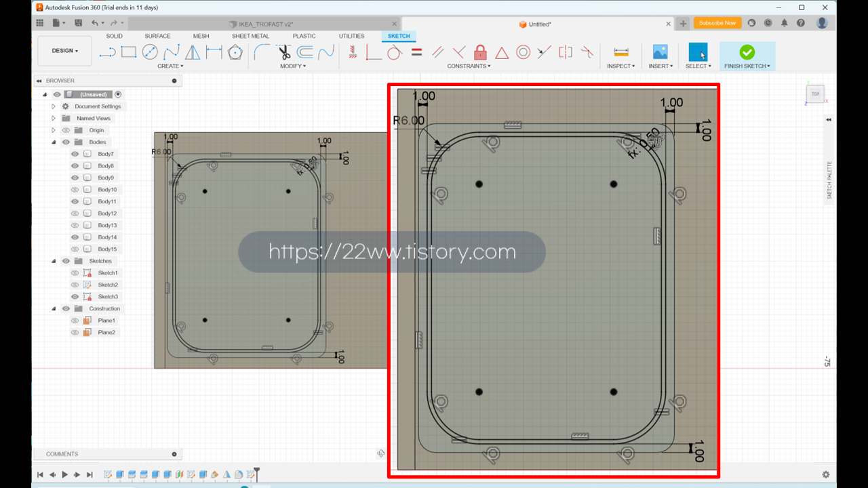Screen dimensions: 868x488
Task: Apply the Perpendicular constraint
Action: tap(459, 52)
